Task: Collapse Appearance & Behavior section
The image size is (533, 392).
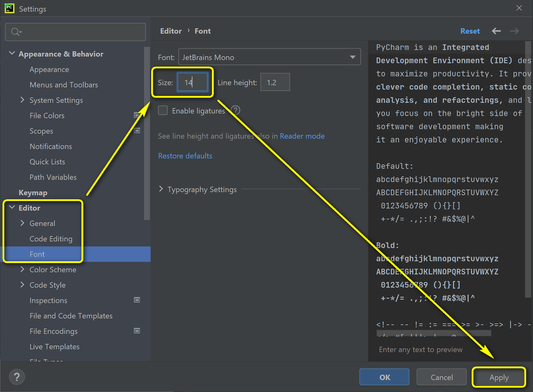Action: point(12,53)
